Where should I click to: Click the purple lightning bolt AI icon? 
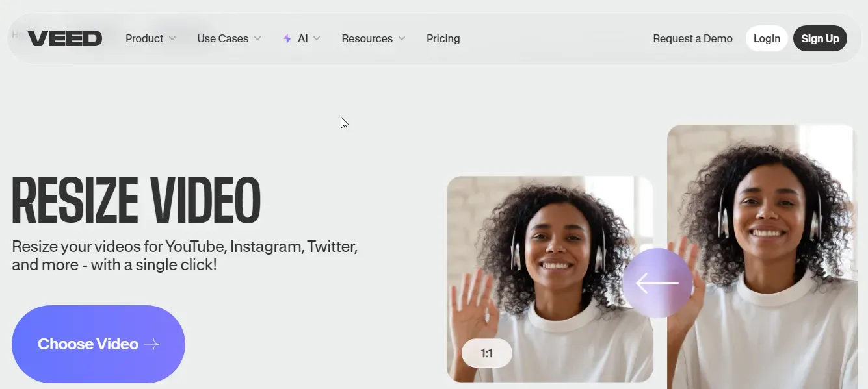pyautogui.click(x=287, y=38)
